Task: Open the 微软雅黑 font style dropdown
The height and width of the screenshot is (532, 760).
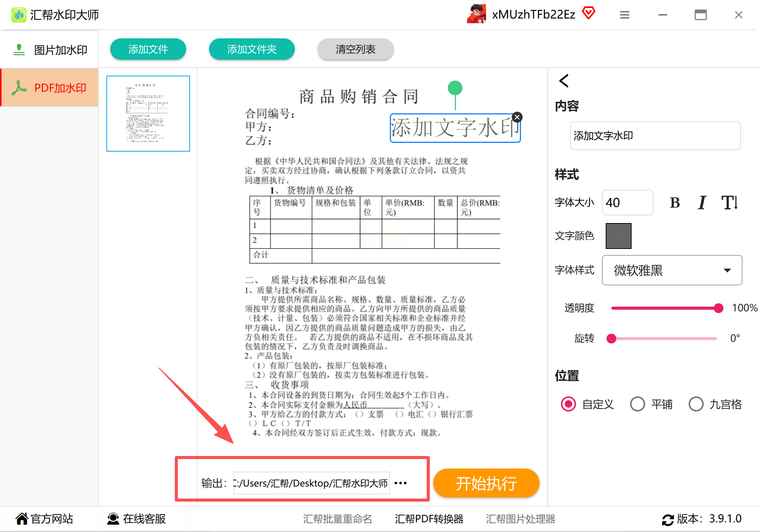Action: [x=672, y=270]
